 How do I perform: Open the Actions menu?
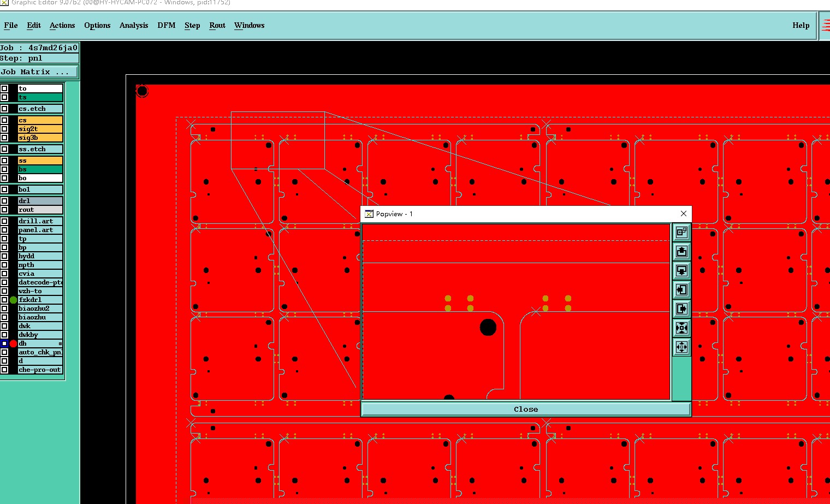(62, 25)
